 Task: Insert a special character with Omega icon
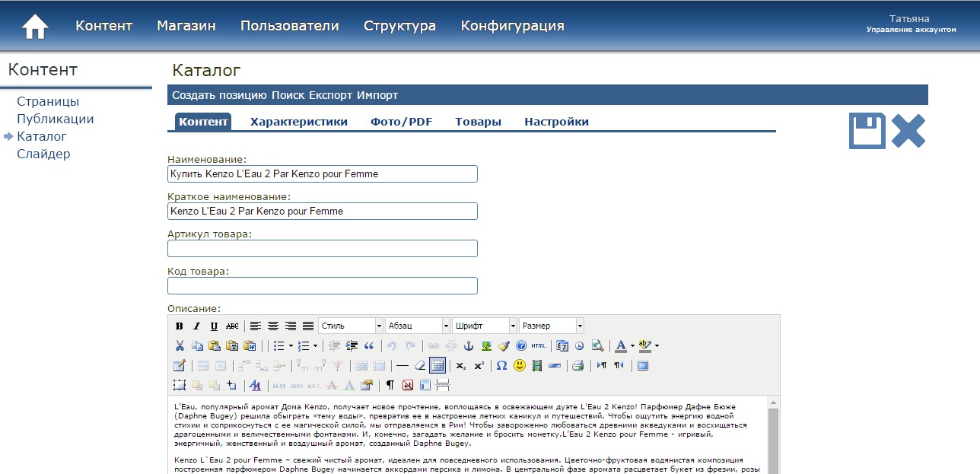[x=501, y=365]
